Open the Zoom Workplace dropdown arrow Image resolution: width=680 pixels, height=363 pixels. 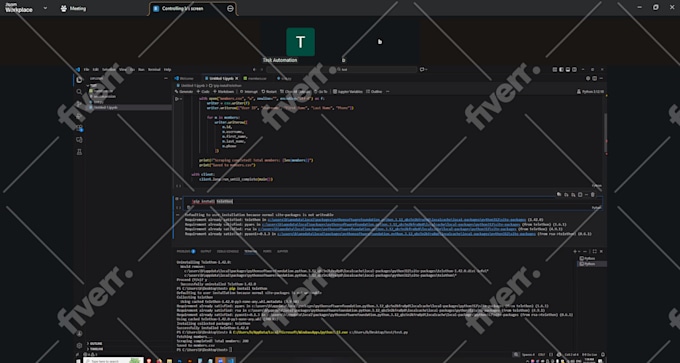click(x=45, y=8)
